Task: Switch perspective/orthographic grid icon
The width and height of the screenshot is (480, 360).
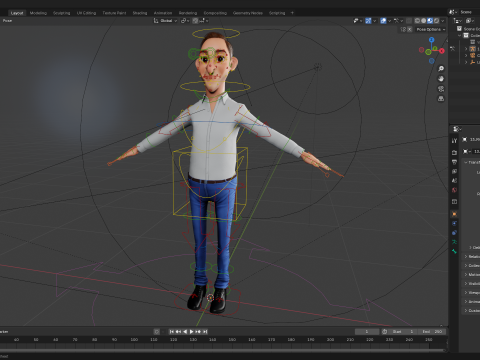Action: click(441, 99)
